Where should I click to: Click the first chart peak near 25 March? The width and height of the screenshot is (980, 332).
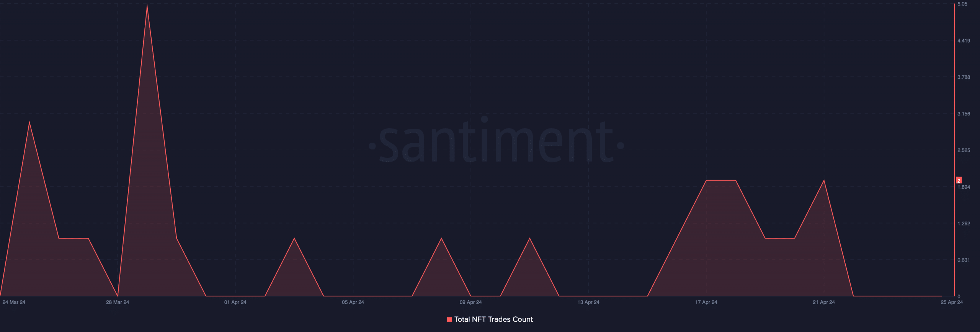(x=29, y=123)
